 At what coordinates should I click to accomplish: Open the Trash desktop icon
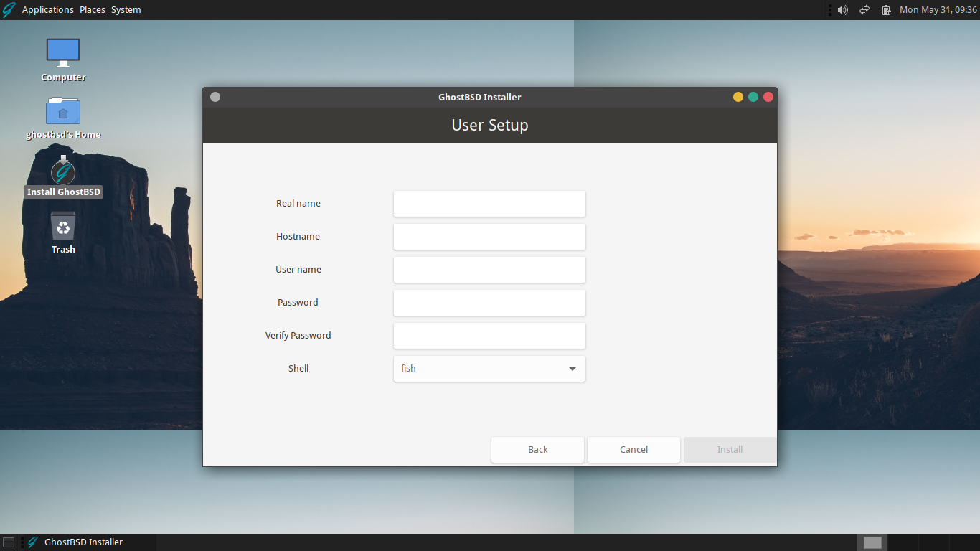click(63, 226)
